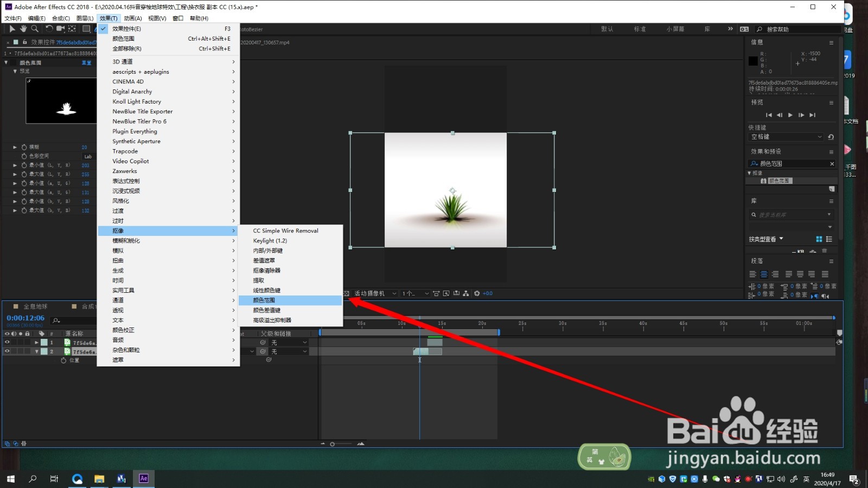
Task: Hide layer 1 with eye icon
Action: coord(7,343)
